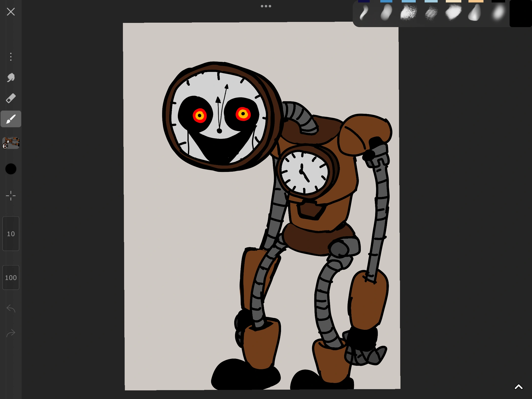The height and width of the screenshot is (399, 532).
Task: Expand the brush size value of 10
Action: pos(11,234)
